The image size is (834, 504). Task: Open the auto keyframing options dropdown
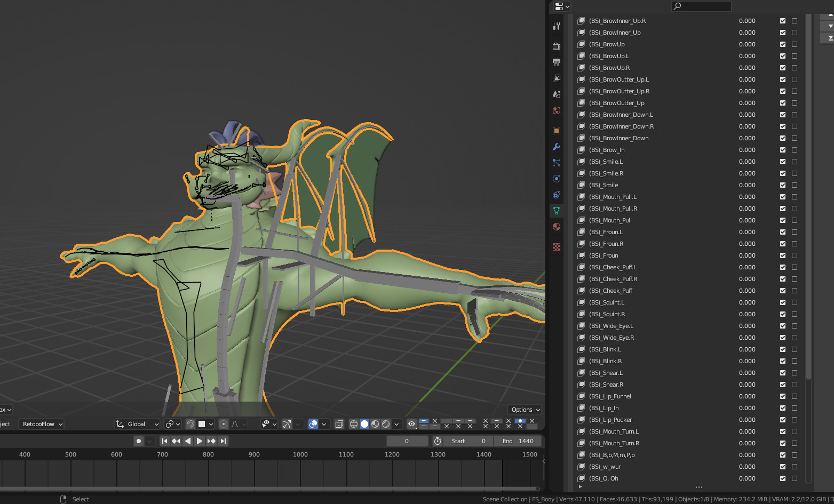pos(150,441)
